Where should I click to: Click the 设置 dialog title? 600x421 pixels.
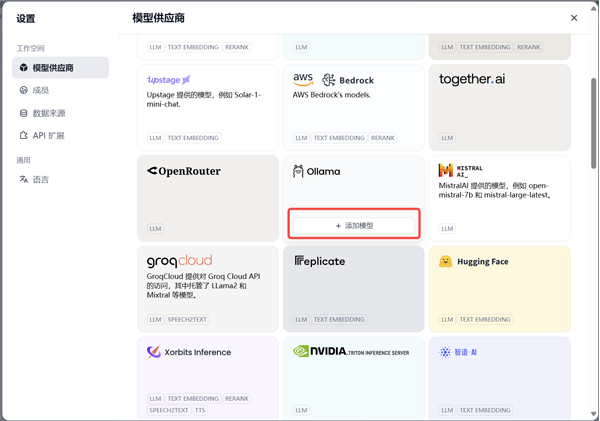26,18
